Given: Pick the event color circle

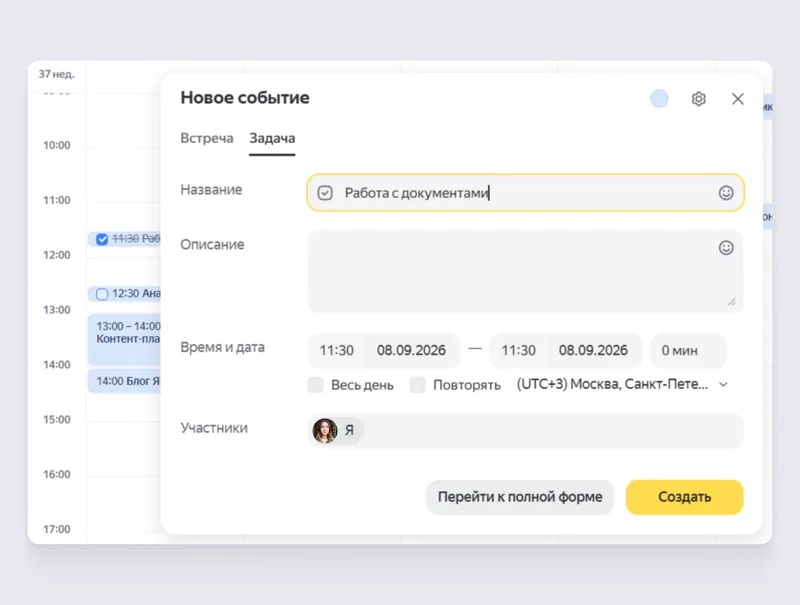Looking at the screenshot, I should [x=659, y=99].
